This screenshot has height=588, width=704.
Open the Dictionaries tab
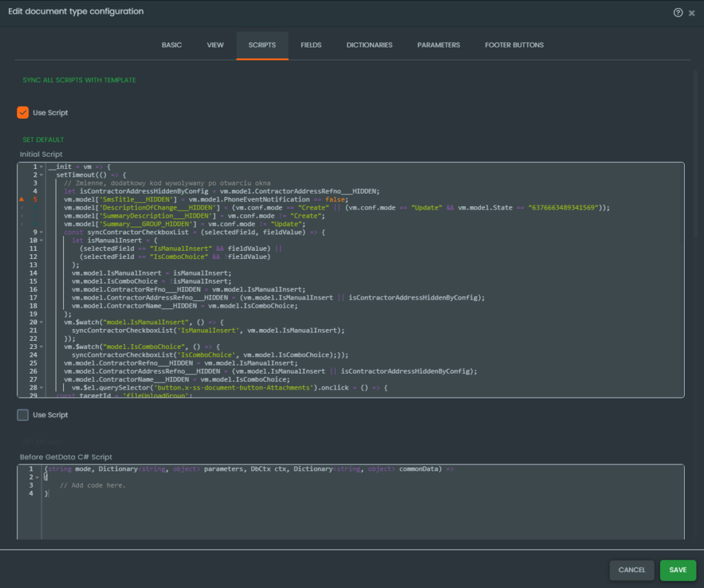tap(369, 45)
